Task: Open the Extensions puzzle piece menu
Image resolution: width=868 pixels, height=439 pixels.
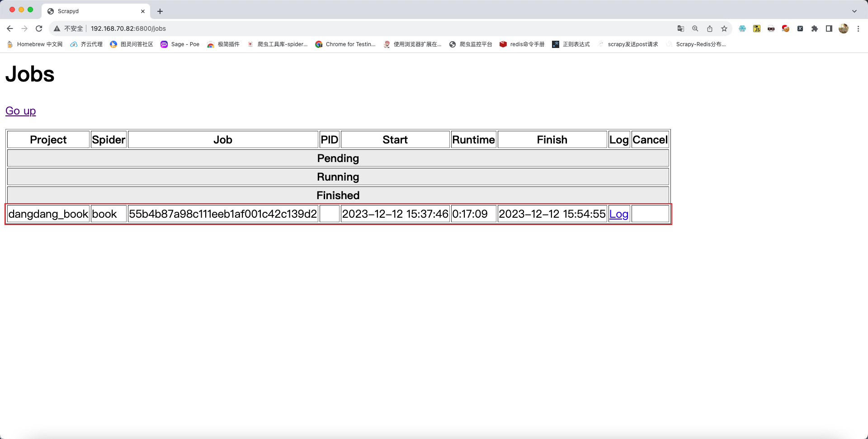Action: pyautogui.click(x=815, y=29)
